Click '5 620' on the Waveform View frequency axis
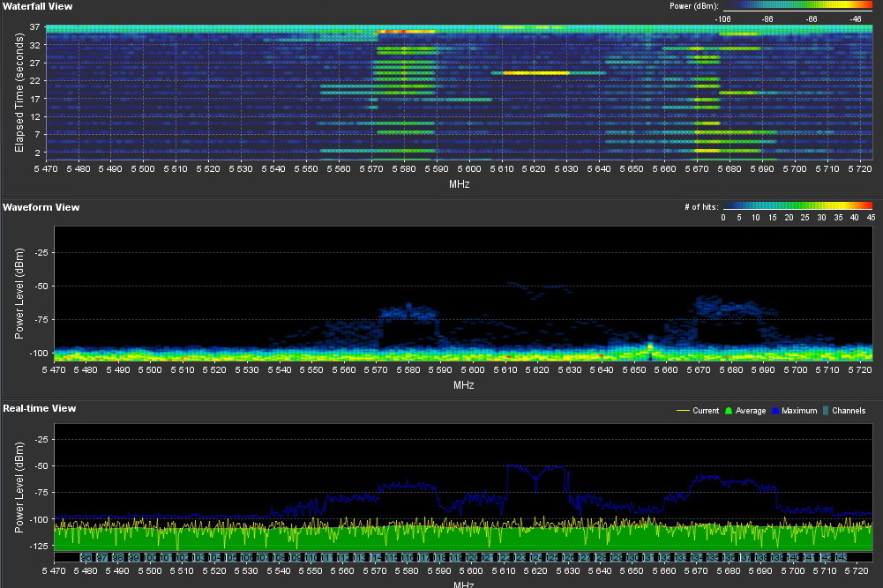Screen dimensions: 883x588 (x=537, y=369)
